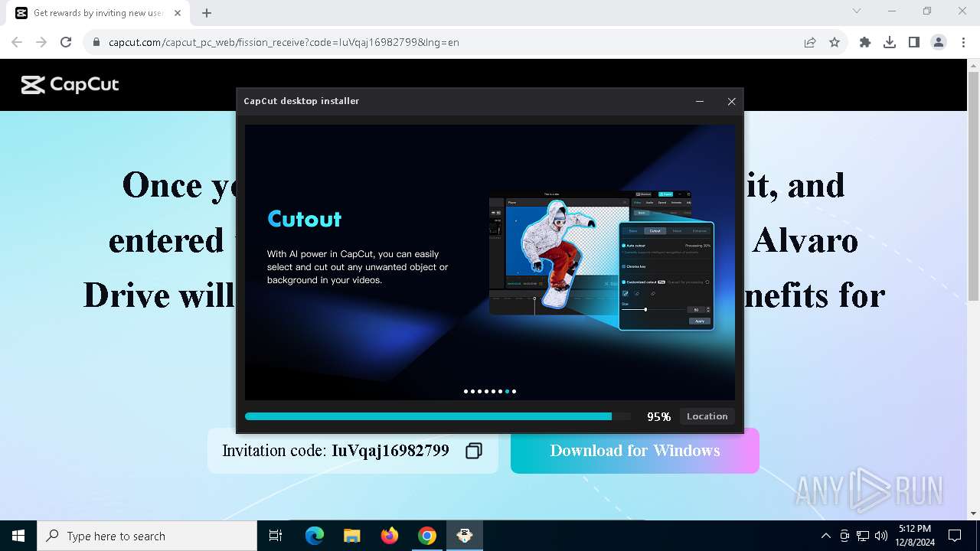980x551 pixels.
Task: Bookmark this page with the star icon
Action: tap(835, 42)
